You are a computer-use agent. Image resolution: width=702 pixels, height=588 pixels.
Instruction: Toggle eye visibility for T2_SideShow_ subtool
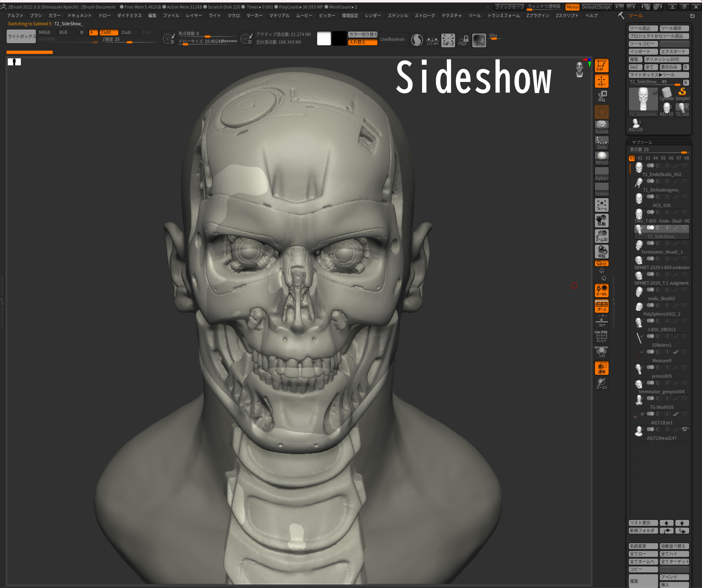(684, 228)
